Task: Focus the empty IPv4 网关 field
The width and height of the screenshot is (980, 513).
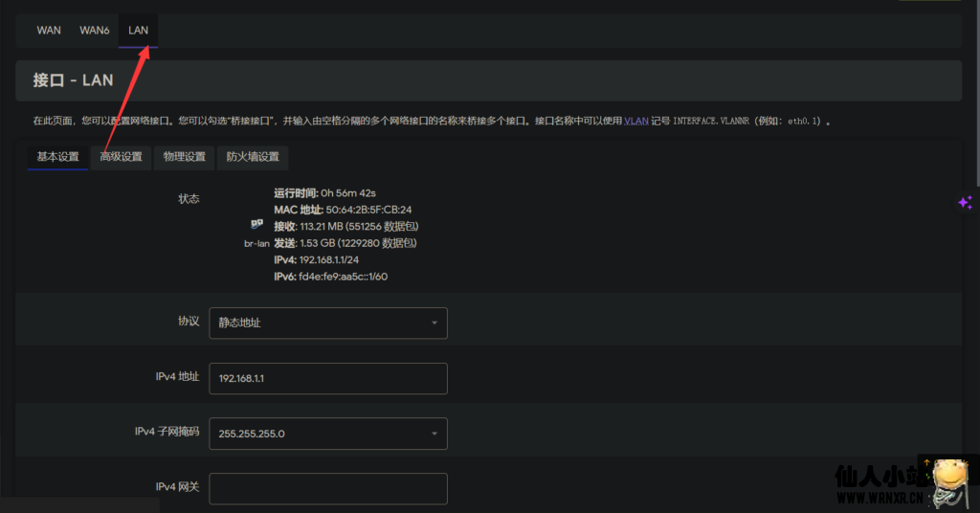Action: coord(328,489)
